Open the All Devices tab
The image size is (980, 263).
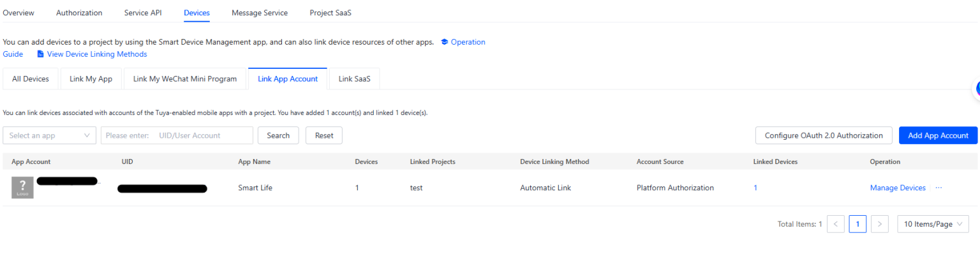pos(31,79)
